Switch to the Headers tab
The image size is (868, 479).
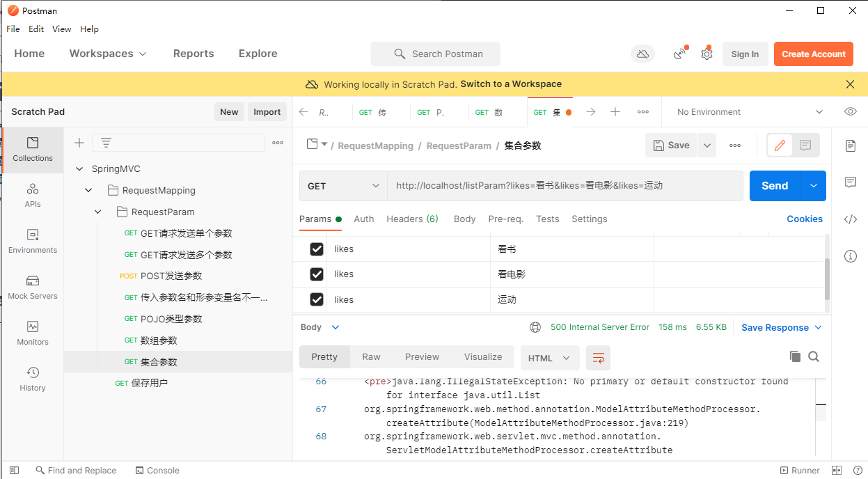coord(412,219)
